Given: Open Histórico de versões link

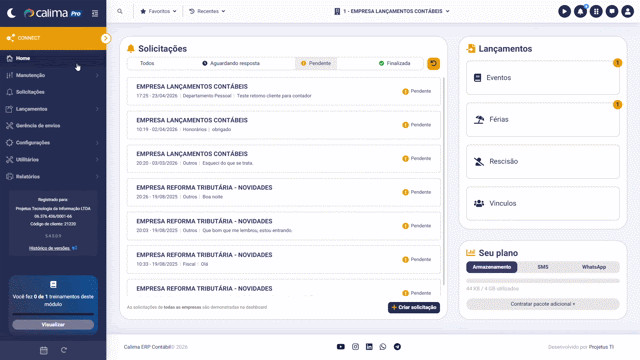Looking at the screenshot, I should click(49, 248).
